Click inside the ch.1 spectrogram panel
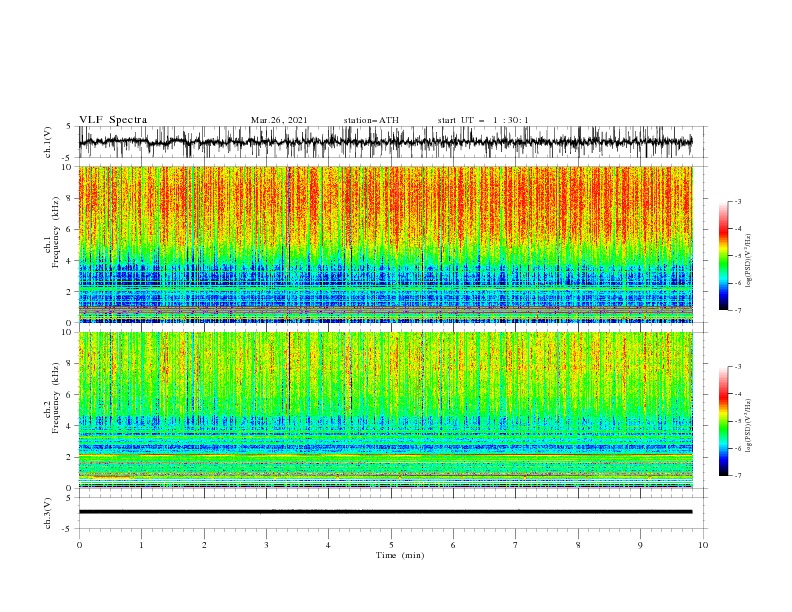 coord(385,244)
